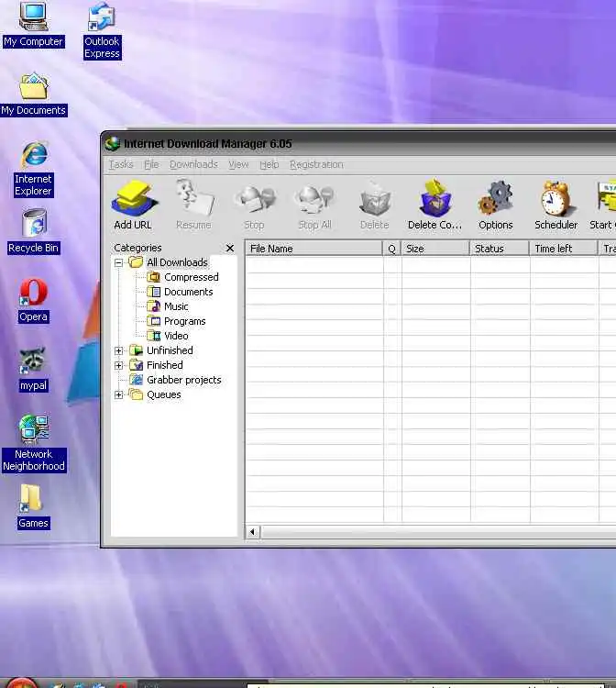Viewport: 616px width, 688px height.
Task: Click the Delete Completed toolbar icon
Action: coord(434,205)
